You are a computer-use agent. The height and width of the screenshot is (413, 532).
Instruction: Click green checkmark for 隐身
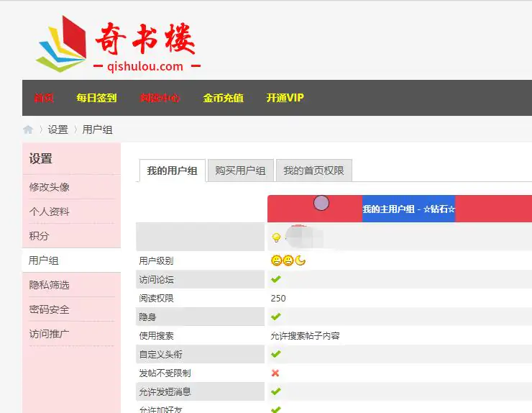276,317
